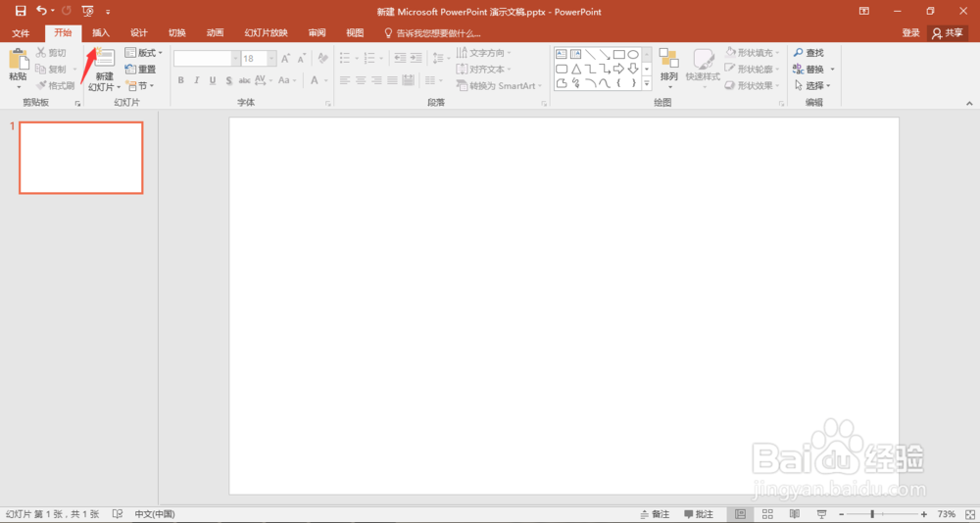Select the right block arrow shape
Screen dimensions: 980x523
click(x=618, y=69)
